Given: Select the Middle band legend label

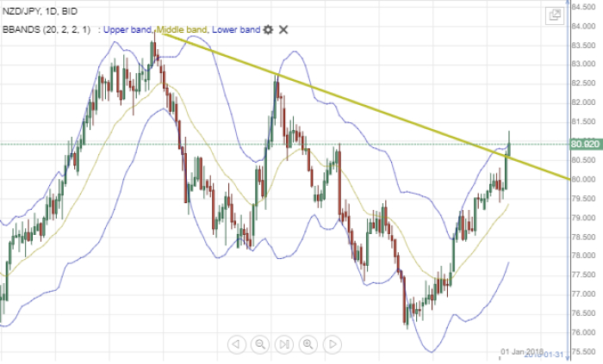Looking at the screenshot, I should coord(182,29).
